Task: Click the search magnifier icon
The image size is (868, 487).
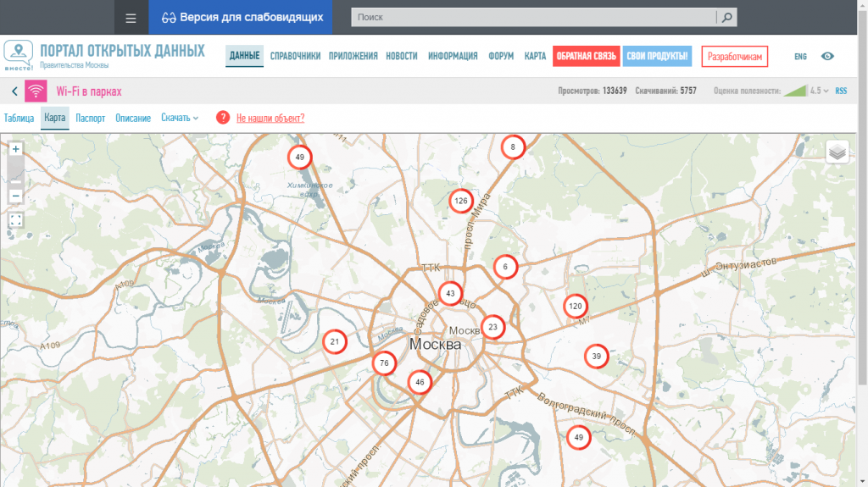Action: (x=726, y=17)
